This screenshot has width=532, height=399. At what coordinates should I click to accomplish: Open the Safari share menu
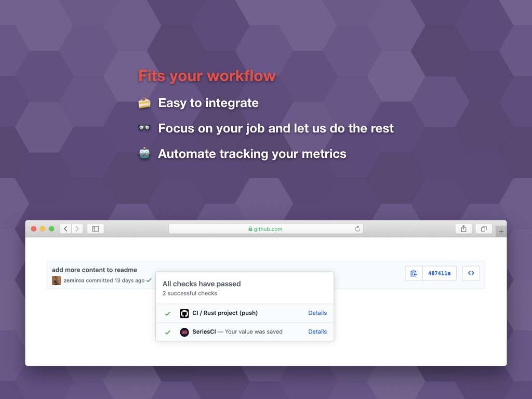tap(463, 229)
